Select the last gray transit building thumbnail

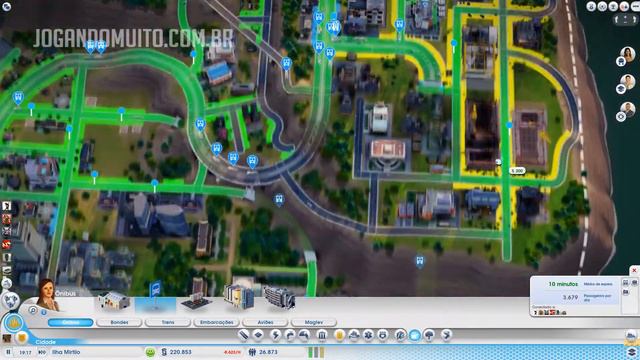pyautogui.click(x=280, y=298)
